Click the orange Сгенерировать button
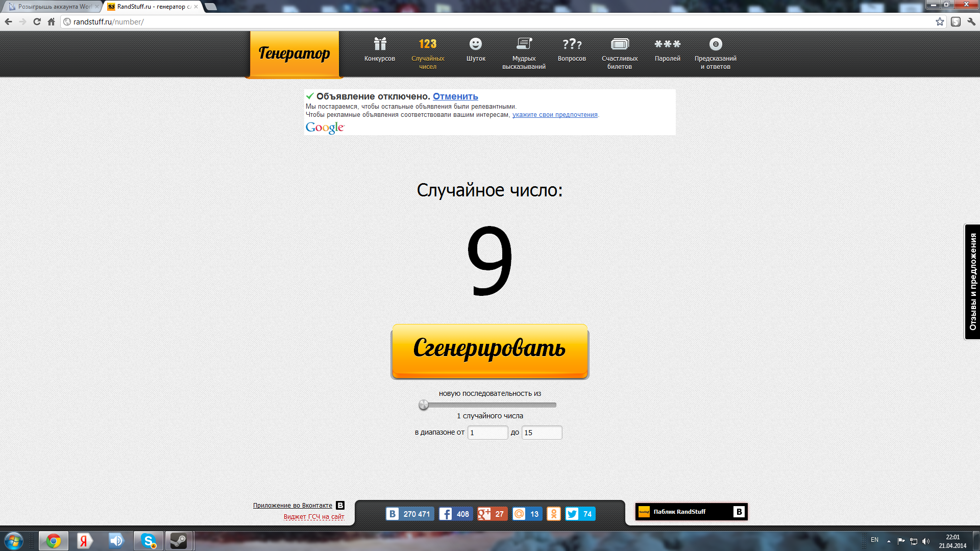This screenshot has width=980, height=551. 490,352
